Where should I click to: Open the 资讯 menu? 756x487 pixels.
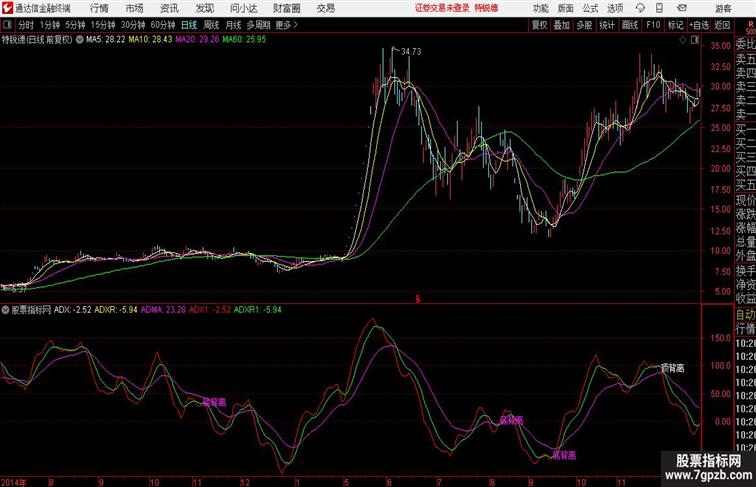pos(169,8)
